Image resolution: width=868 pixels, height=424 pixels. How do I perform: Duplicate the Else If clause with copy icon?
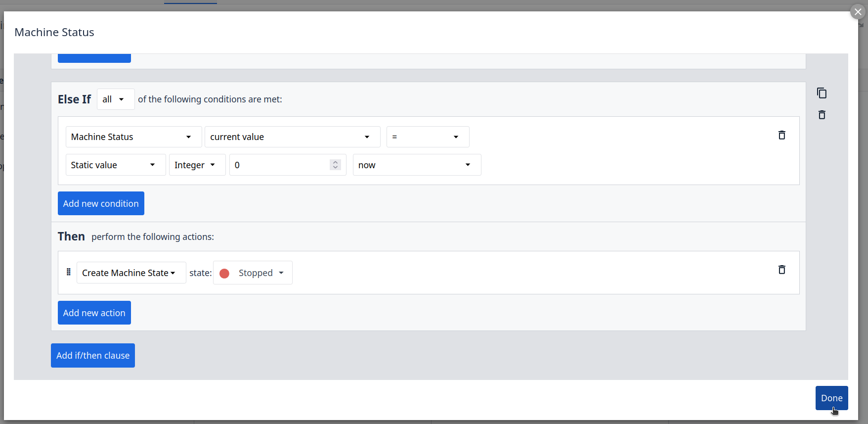tap(822, 93)
